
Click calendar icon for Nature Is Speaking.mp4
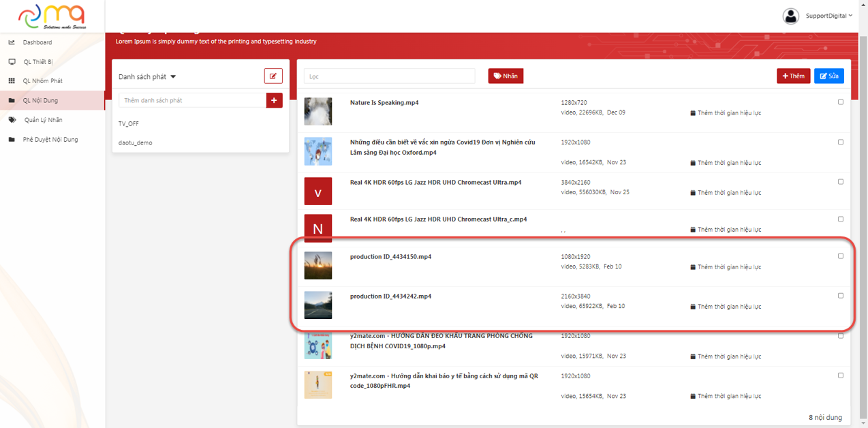point(693,113)
